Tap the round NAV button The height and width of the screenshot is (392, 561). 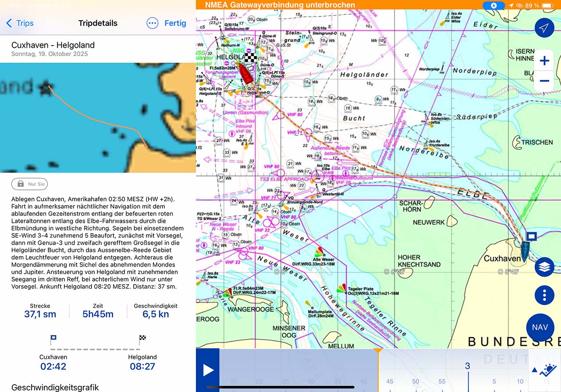540,327
